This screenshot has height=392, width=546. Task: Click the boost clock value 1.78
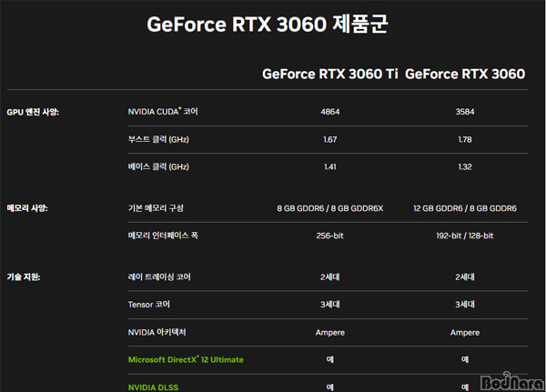[465, 139]
